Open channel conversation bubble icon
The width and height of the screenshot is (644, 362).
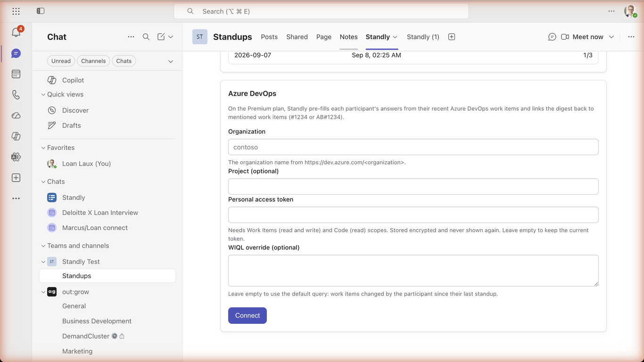(x=552, y=37)
